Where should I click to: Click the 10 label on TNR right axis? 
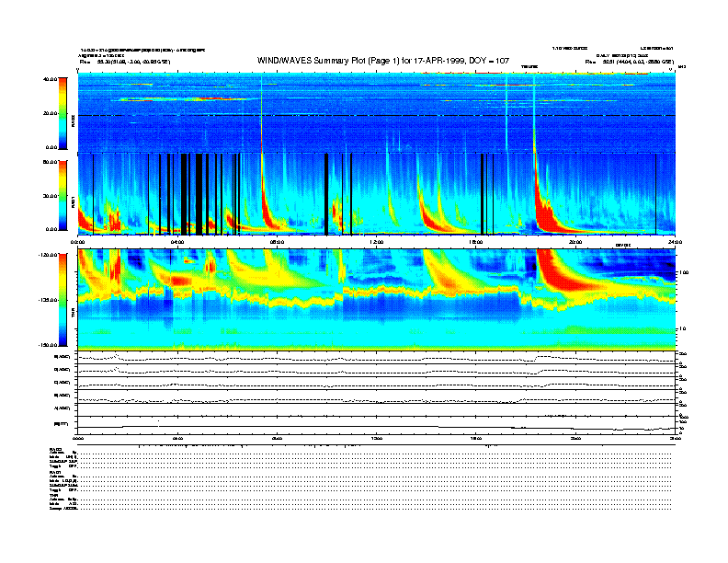(x=682, y=329)
